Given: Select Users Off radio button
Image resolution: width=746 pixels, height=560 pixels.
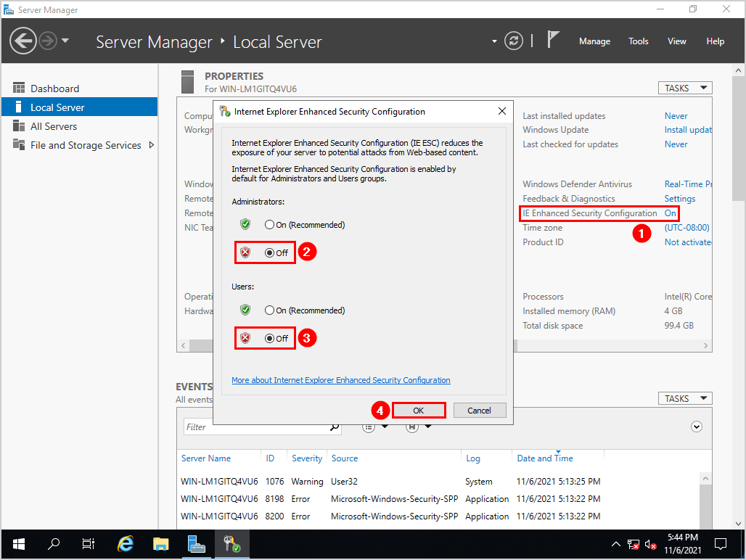Looking at the screenshot, I should 269,339.
